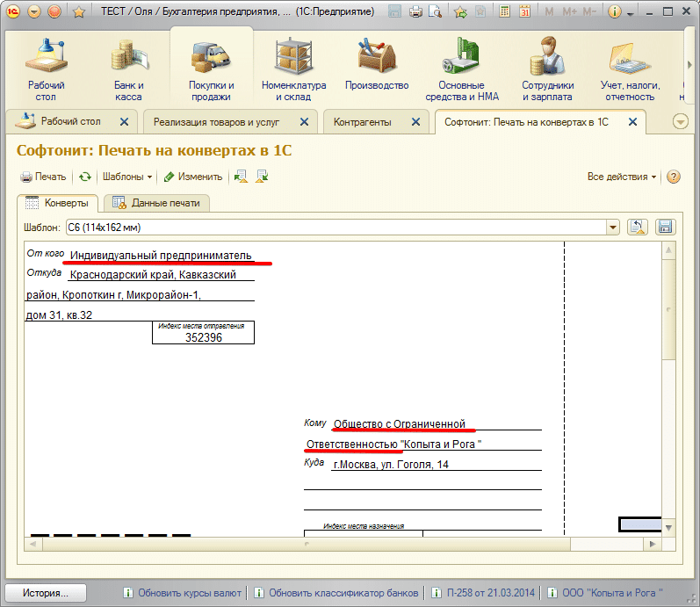Click the address г.Москва, ул. Гоголя, 14
The width and height of the screenshot is (700, 607).
[391, 465]
